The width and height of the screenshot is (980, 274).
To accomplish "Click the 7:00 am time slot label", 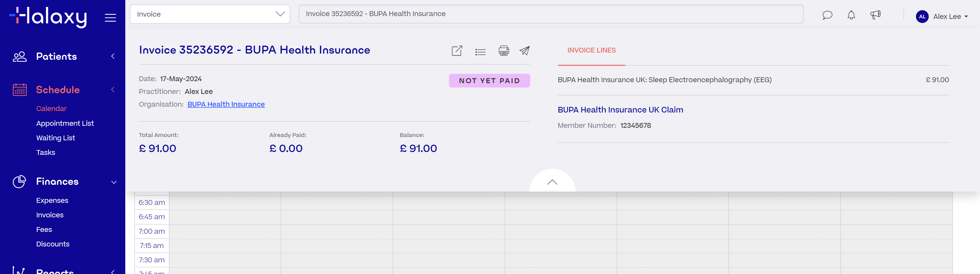I will [x=152, y=231].
